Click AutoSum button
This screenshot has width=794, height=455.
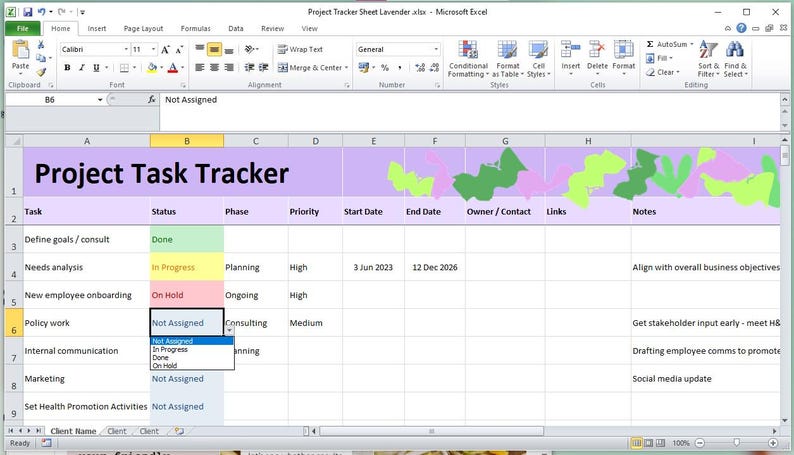669,44
